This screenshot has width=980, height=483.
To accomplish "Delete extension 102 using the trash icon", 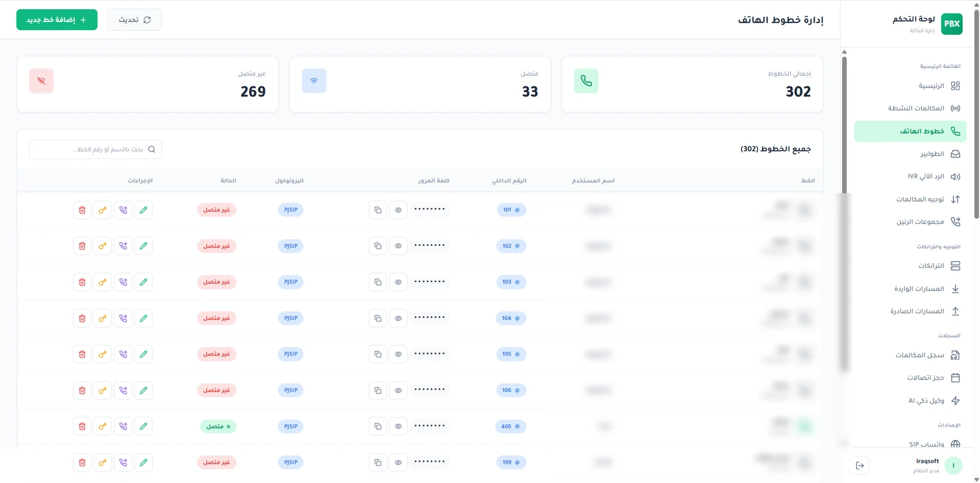I will pos(82,246).
